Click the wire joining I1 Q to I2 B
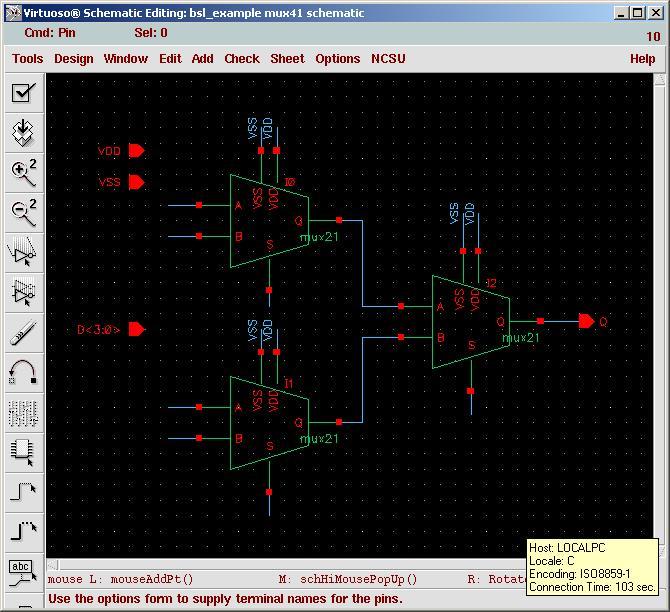Screen dimensions: 670x612 click(362, 380)
